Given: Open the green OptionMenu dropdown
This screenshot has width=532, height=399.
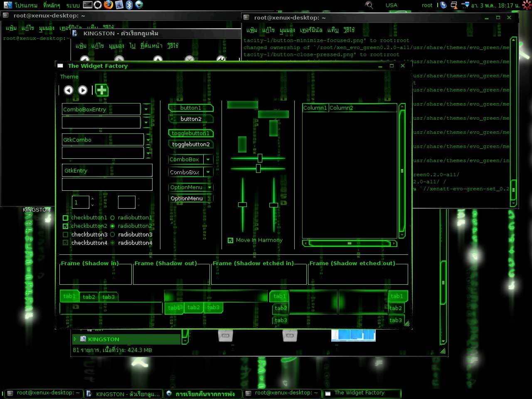Looking at the screenshot, I should tap(191, 187).
